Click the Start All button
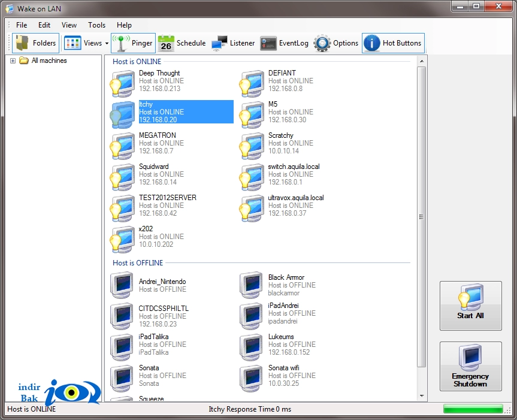This screenshot has height=420, width=517. point(470,306)
